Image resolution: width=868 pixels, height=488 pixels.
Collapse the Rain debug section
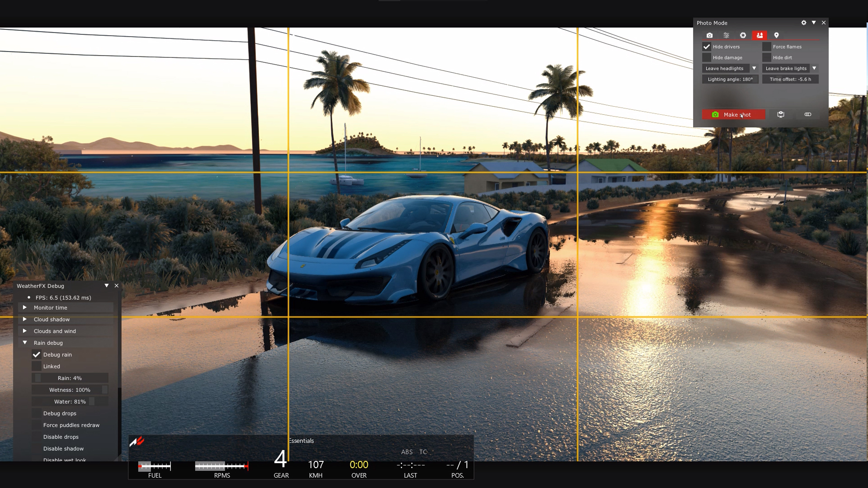click(25, 343)
